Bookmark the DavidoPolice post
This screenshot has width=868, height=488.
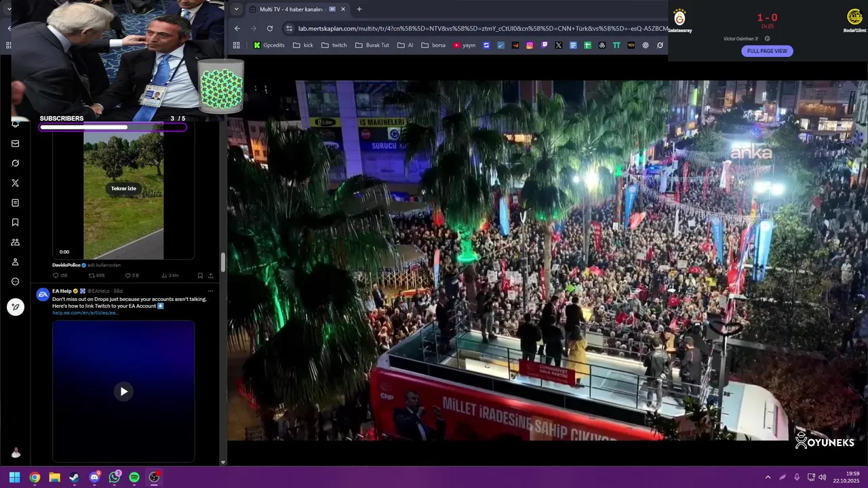[200, 275]
